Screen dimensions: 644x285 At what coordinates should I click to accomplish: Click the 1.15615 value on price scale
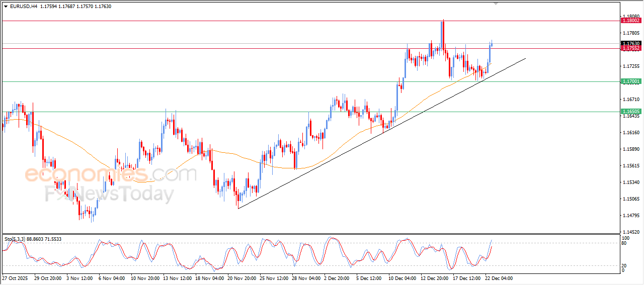pos(631,166)
